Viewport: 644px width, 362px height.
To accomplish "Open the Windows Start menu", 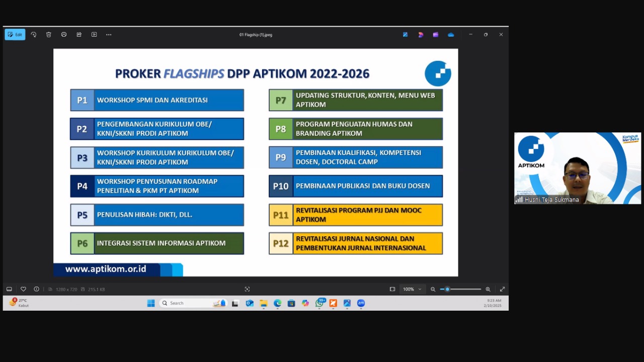I will 151,303.
